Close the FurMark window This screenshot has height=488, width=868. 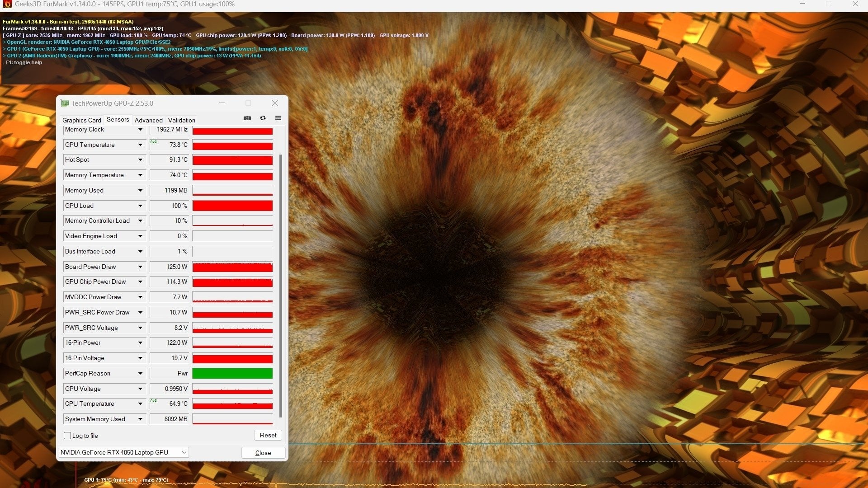855,4
